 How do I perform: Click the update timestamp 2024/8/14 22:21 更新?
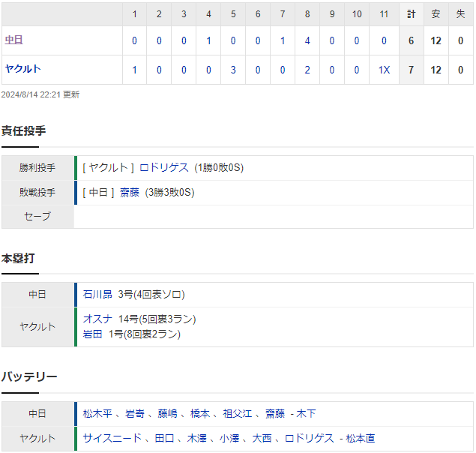[x=40, y=94]
